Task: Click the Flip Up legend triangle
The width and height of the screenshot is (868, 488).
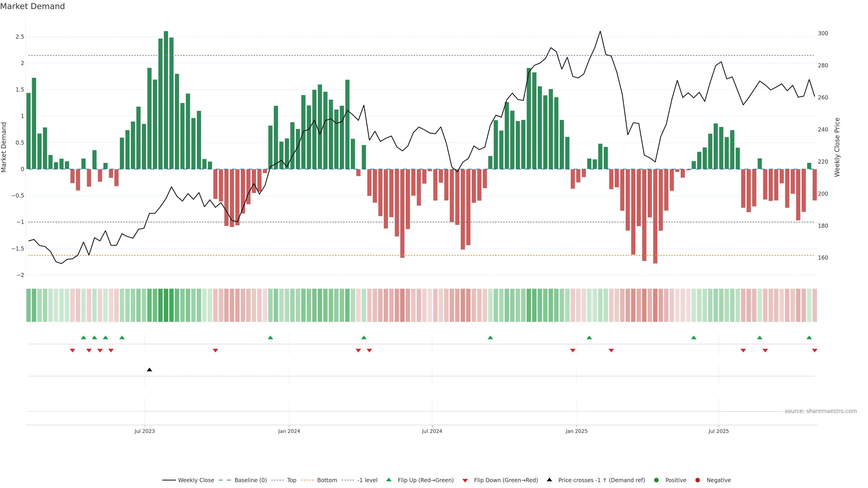Action: pyautogui.click(x=389, y=480)
